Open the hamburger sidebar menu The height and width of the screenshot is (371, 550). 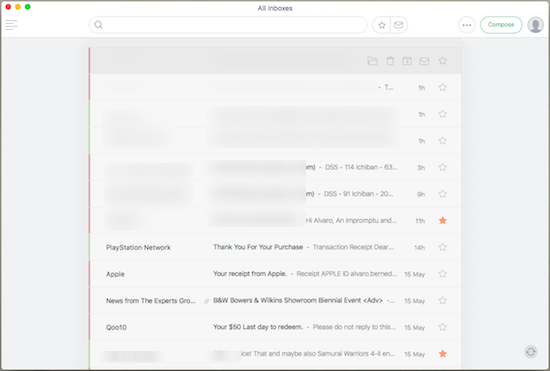pyautogui.click(x=11, y=25)
